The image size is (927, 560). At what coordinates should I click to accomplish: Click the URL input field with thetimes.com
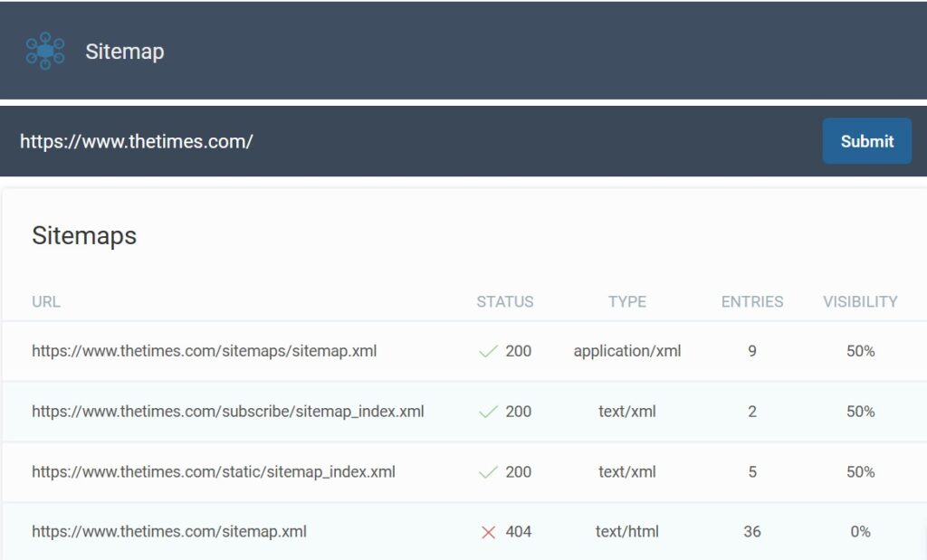[x=407, y=141]
